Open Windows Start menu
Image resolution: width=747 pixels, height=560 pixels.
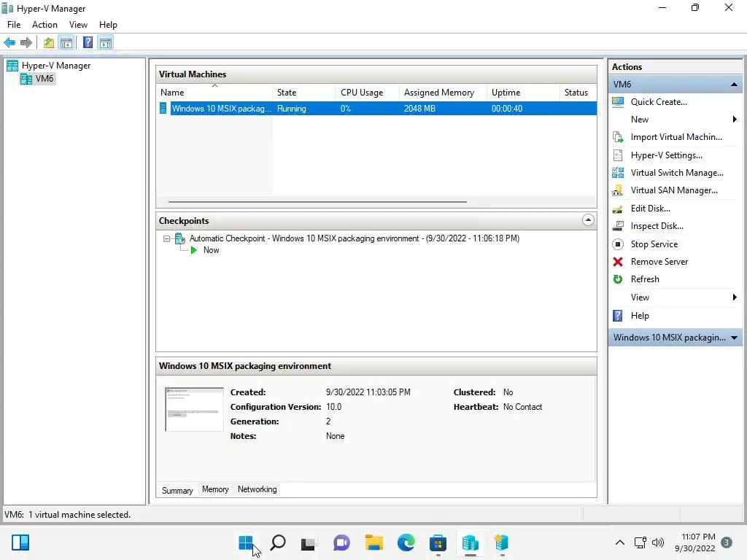pos(247,542)
